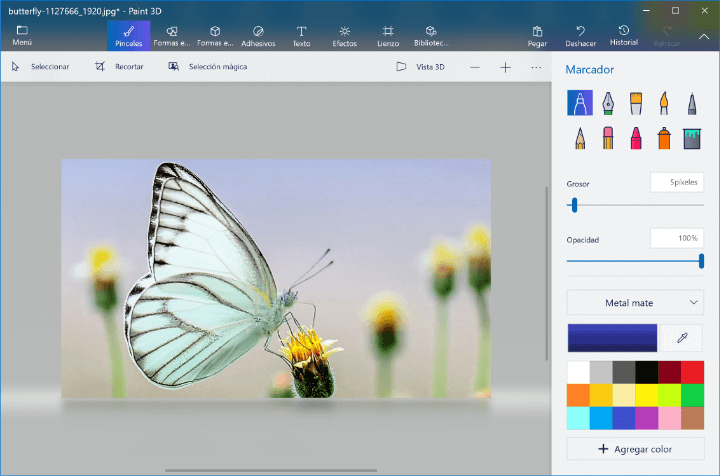Screen dimensions: 720x476
Task: Open the Historial panel
Action: click(x=624, y=36)
